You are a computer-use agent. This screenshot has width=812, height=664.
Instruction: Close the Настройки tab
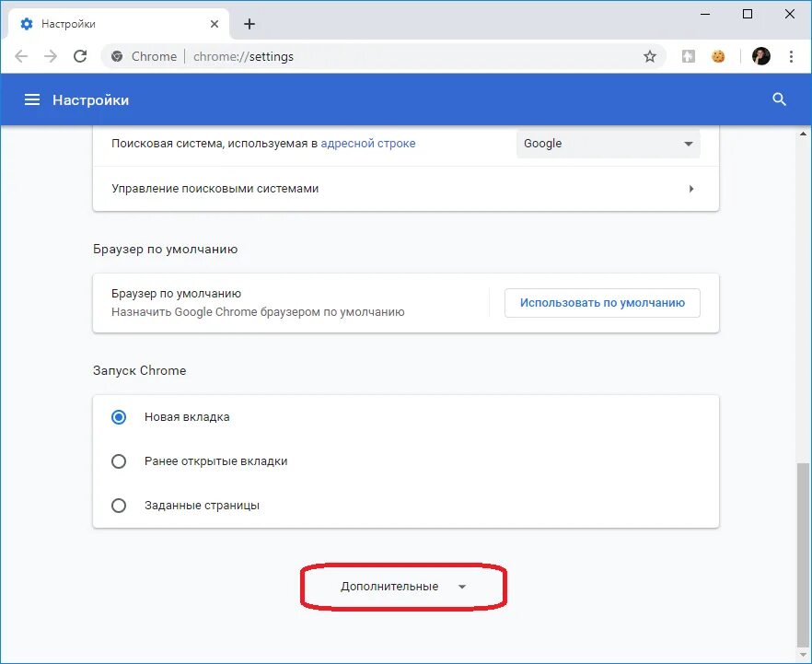(215, 24)
